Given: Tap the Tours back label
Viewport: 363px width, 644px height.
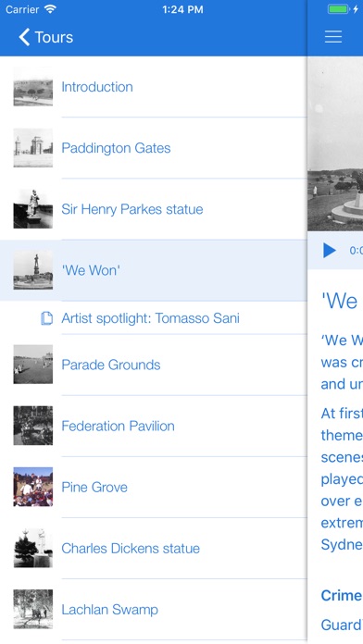Looking at the screenshot, I should click(54, 37).
